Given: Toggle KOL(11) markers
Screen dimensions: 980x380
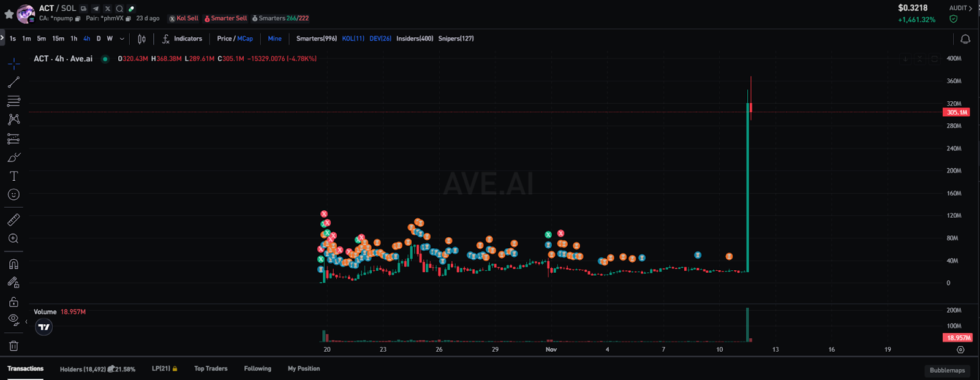Looking at the screenshot, I should [353, 39].
